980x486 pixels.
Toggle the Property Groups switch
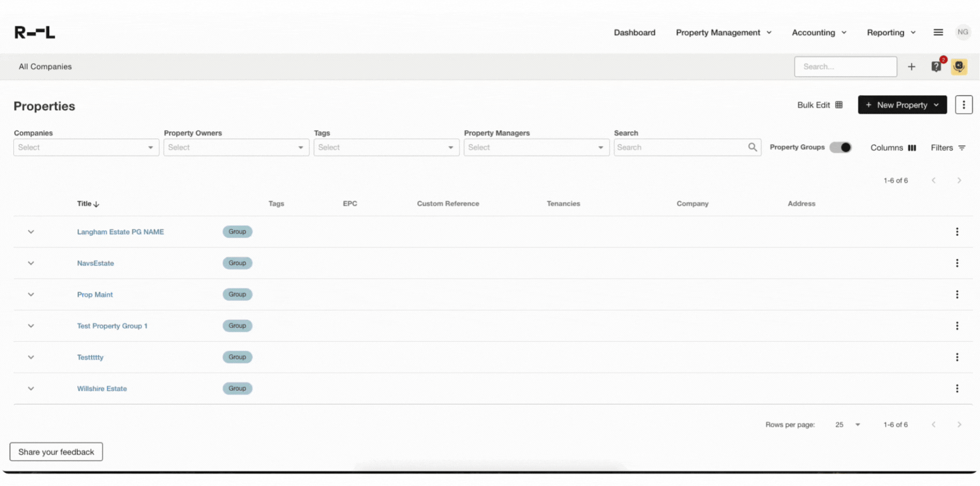click(840, 147)
